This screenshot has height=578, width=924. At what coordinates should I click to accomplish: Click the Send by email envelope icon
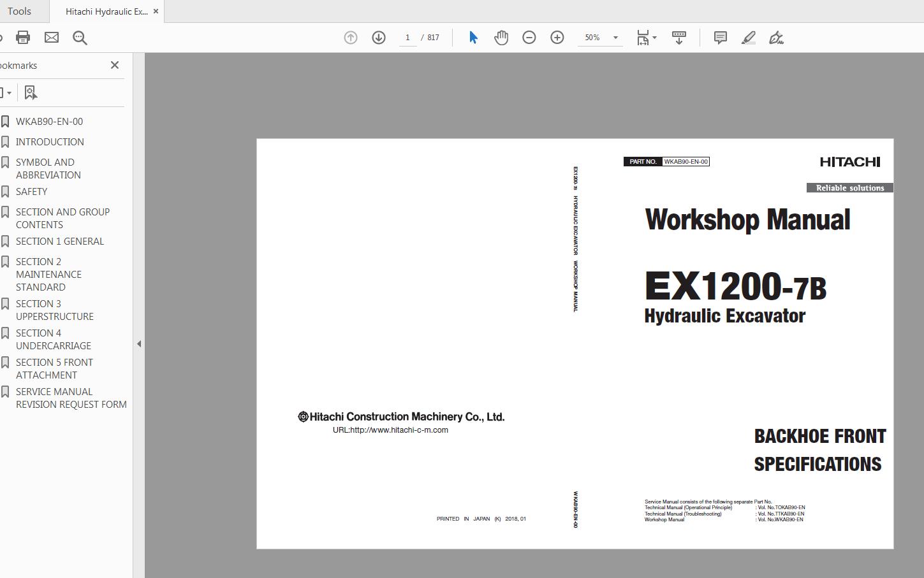(x=52, y=38)
